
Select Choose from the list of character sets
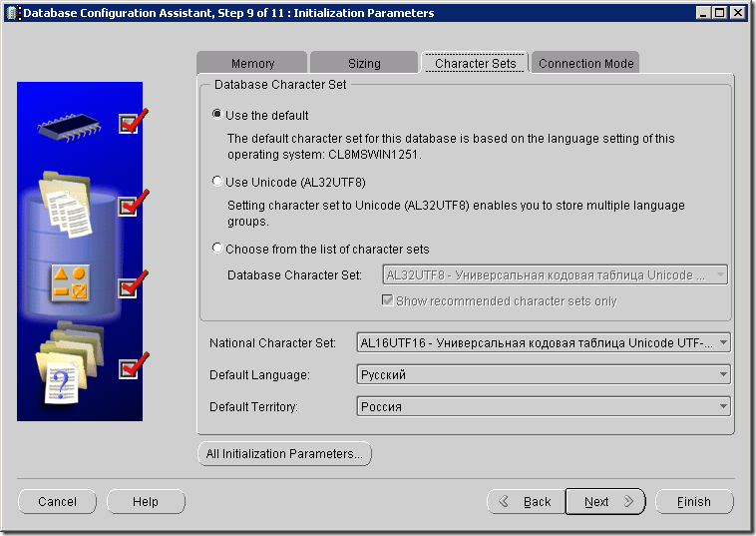coord(217,249)
